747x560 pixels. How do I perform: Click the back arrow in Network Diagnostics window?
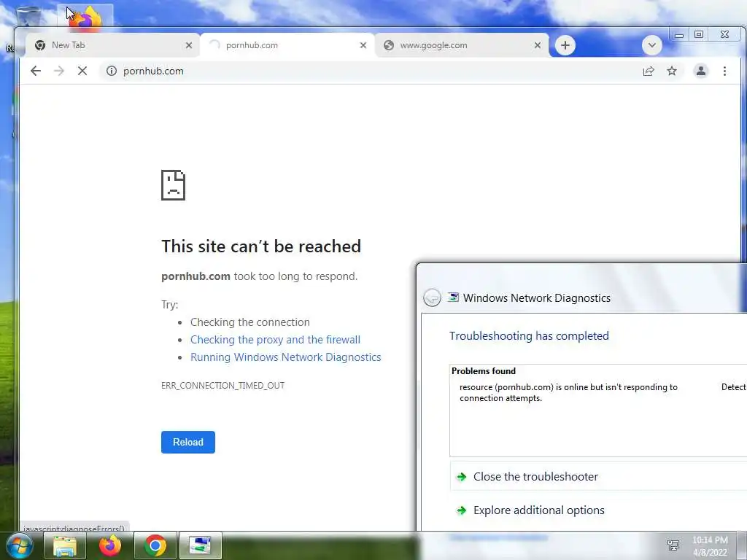[x=432, y=297]
